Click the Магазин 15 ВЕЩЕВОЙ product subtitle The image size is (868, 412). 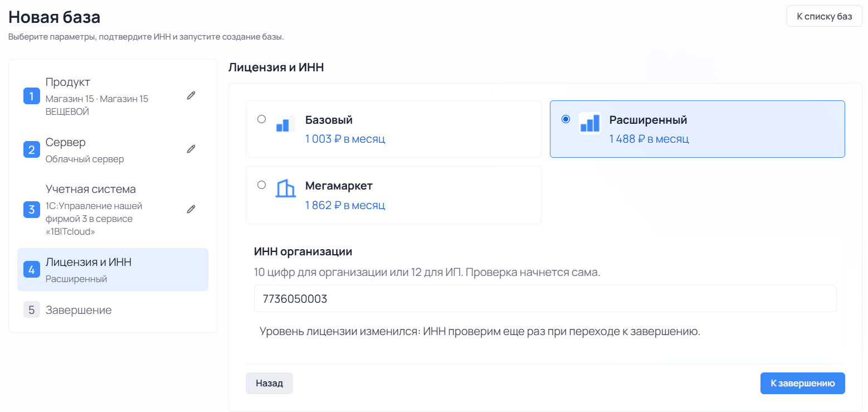[x=97, y=105]
